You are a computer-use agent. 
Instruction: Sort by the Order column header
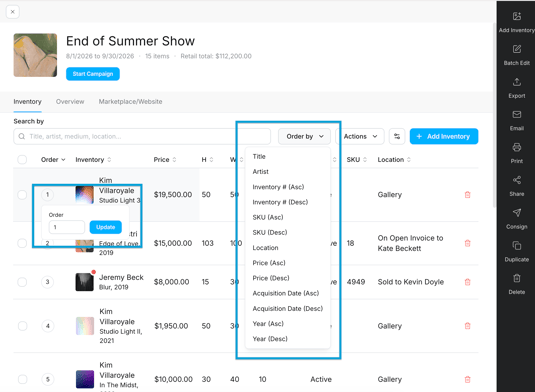click(53, 160)
